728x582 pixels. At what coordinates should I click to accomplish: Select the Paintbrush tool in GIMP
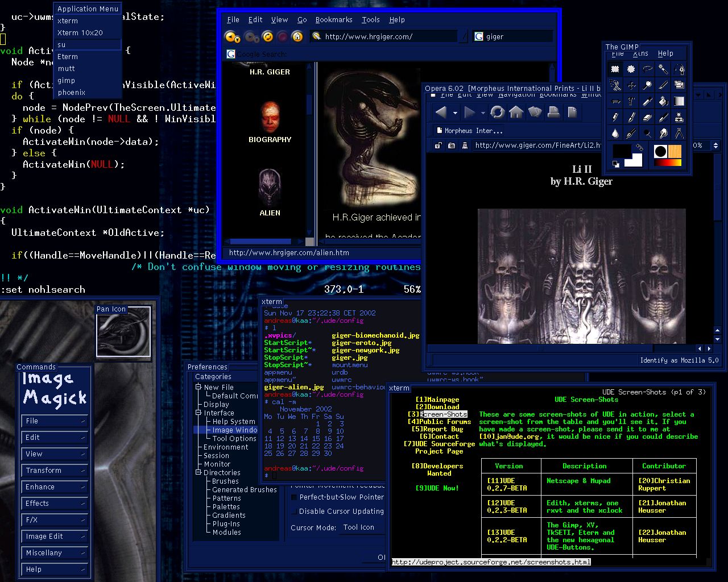point(631,117)
